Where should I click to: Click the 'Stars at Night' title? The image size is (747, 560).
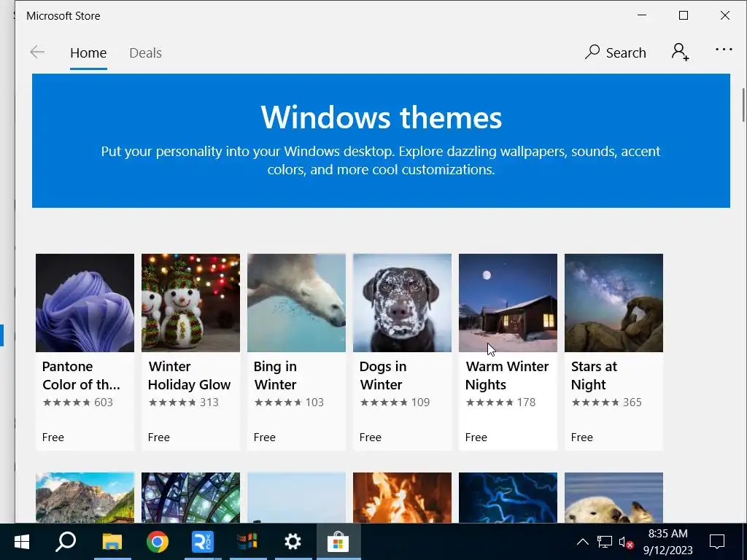[x=594, y=376]
